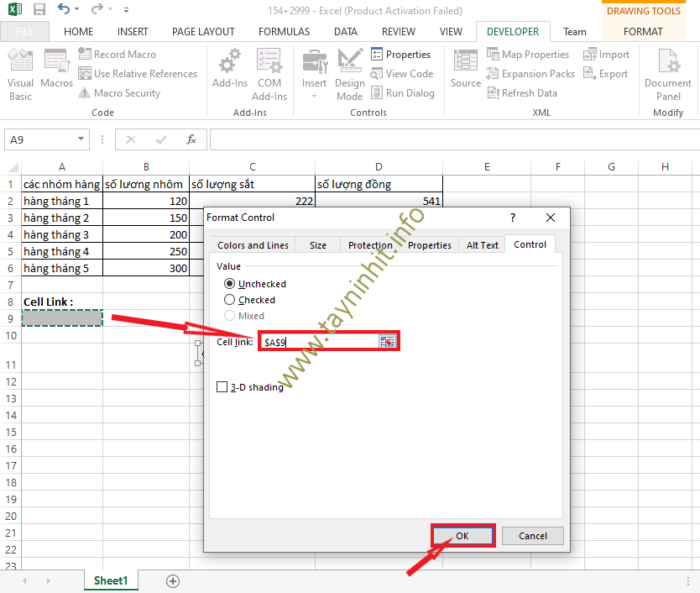700x593 pixels.
Task: Open the Document Panel
Action: coord(668,74)
